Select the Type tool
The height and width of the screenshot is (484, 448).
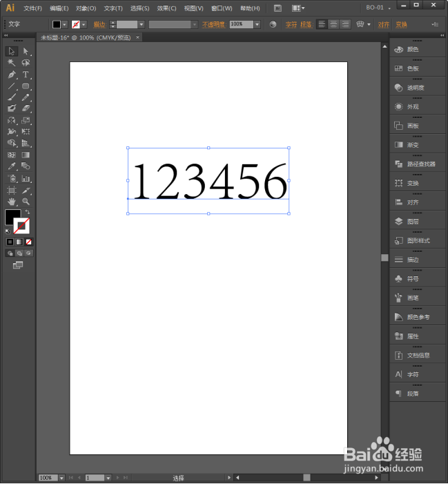click(26, 75)
